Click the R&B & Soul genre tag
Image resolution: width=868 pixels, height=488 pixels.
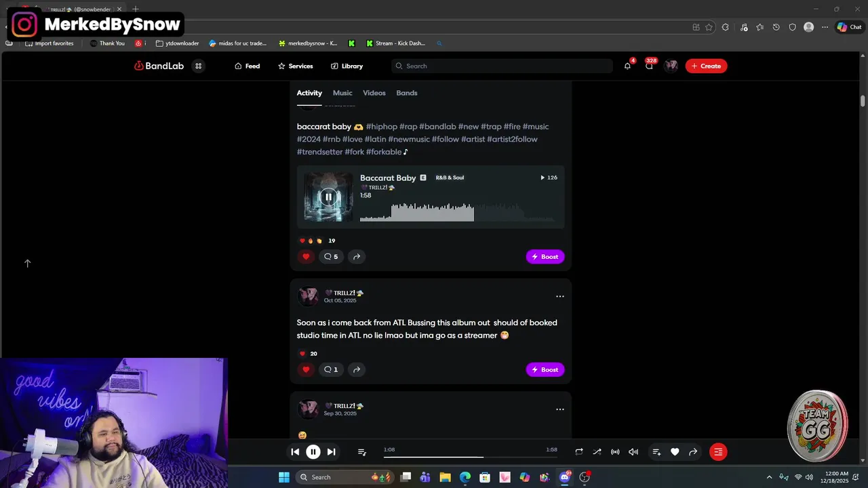[x=450, y=178]
